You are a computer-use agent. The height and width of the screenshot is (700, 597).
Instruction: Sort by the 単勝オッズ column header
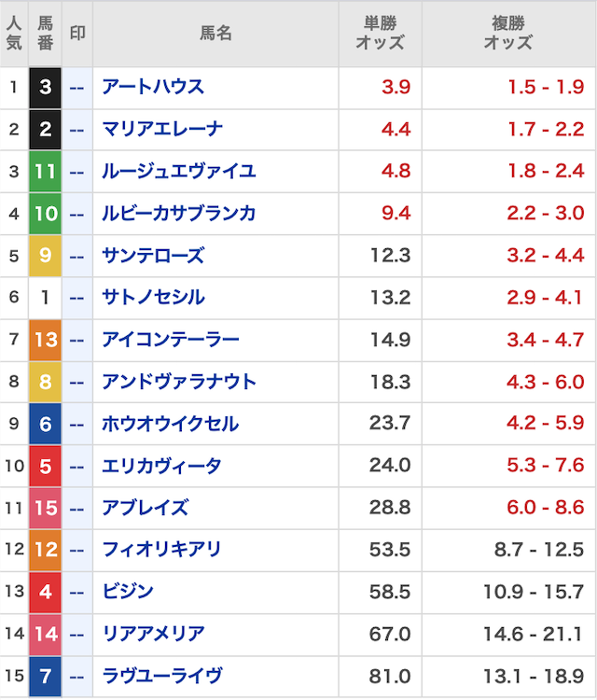[380, 34]
